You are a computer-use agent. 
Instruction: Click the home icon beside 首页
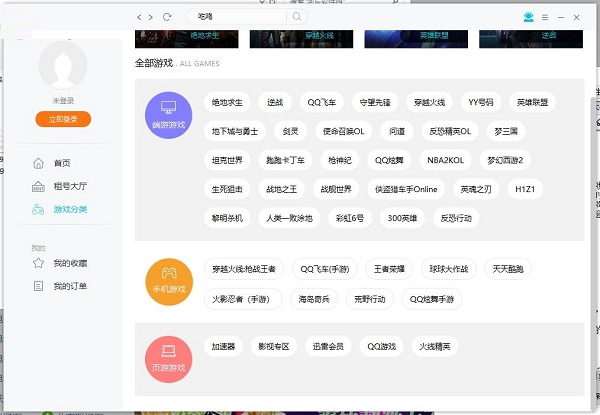[38, 163]
